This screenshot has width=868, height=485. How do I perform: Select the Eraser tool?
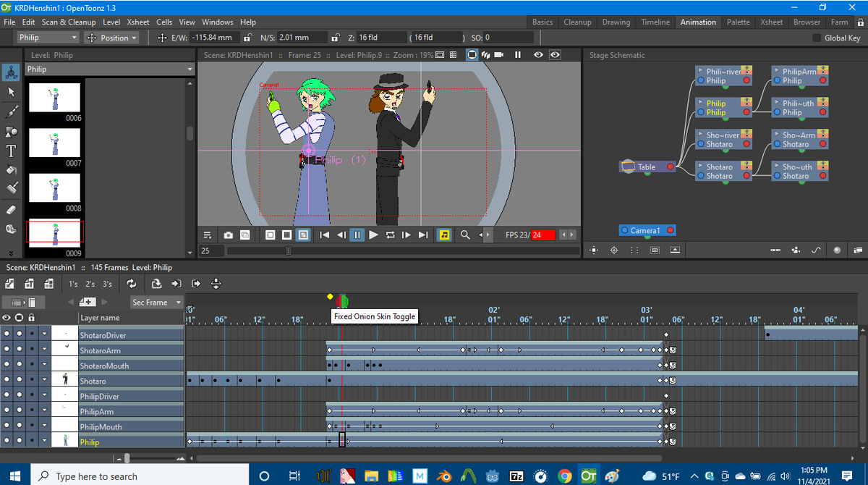[x=11, y=210]
